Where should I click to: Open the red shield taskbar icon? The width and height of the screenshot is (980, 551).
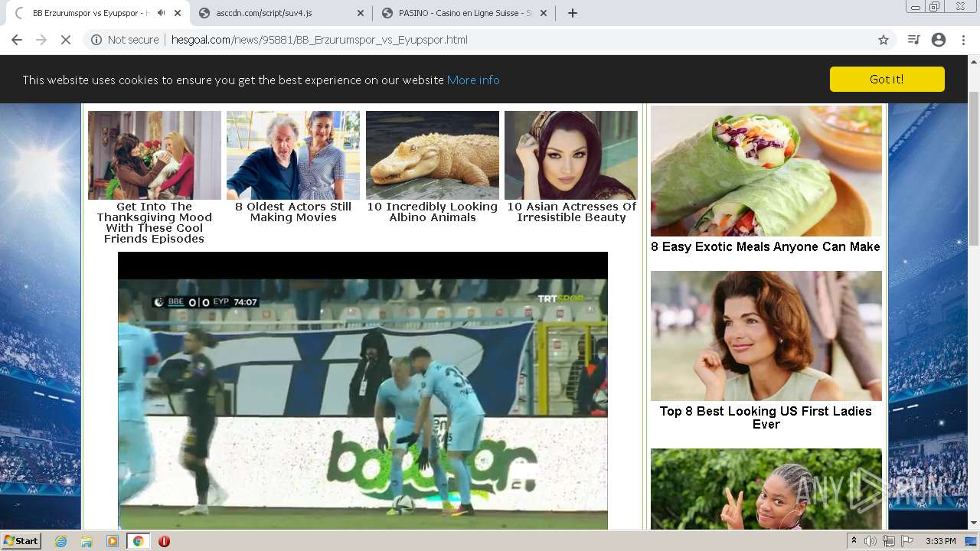click(164, 541)
